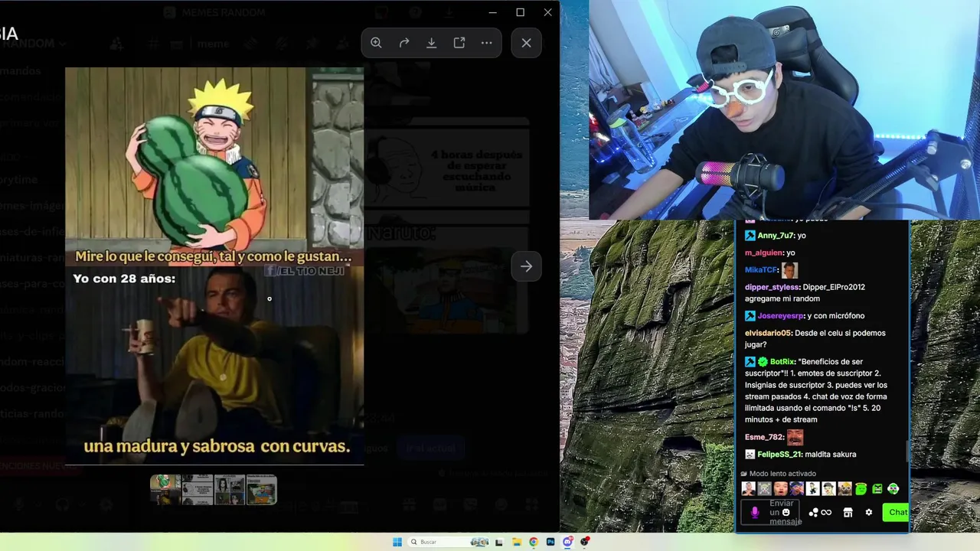Viewport: 980px width, 551px height.
Task: Pick the seventh emote with glasses
Action: point(844,488)
